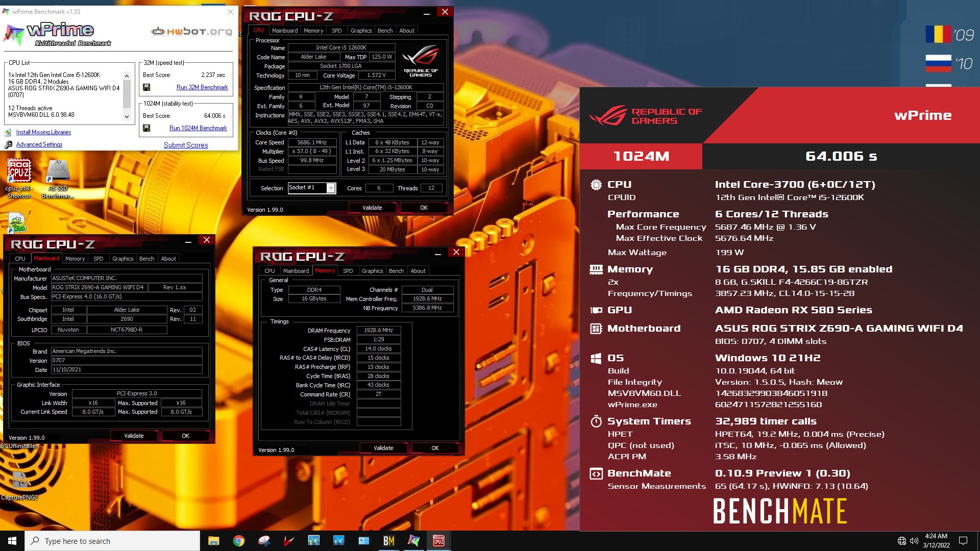Click the 1.572 V Core Voltage value
The height and width of the screenshot is (551, 980).
point(376,76)
